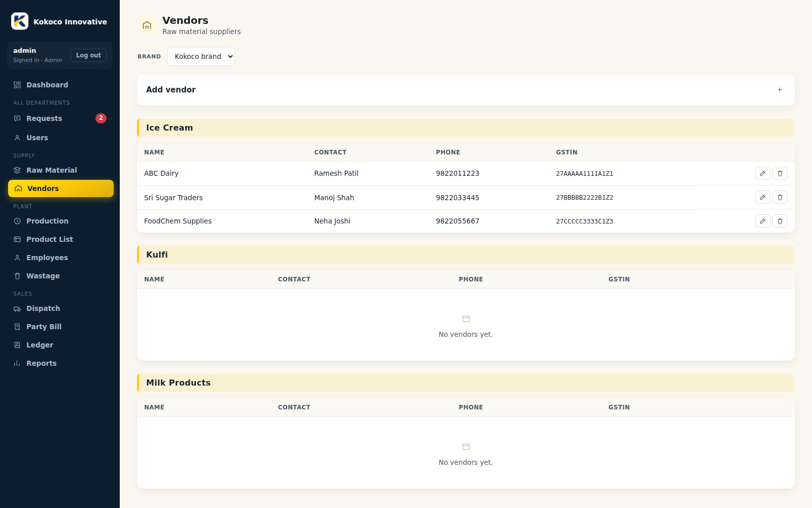Select phone number 9822033445
This screenshot has width=812, height=508.
[x=457, y=198]
